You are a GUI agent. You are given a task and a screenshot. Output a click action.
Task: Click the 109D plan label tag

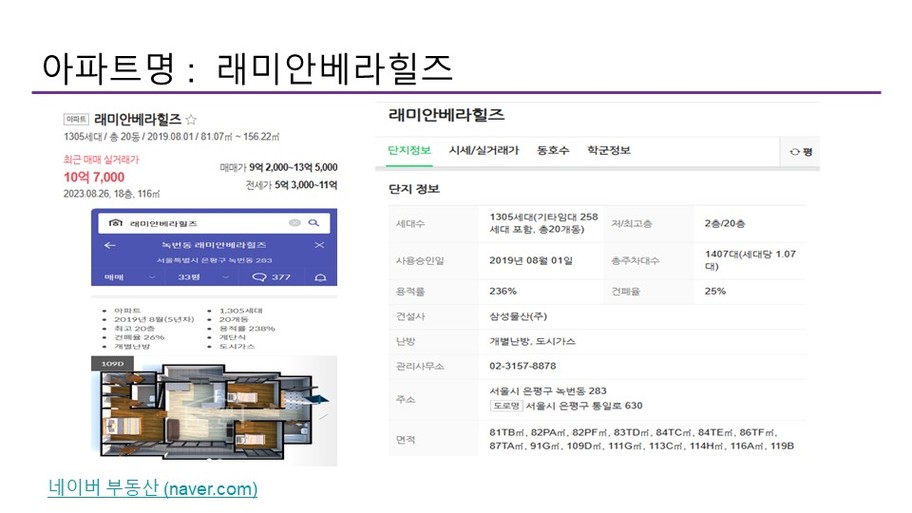(x=112, y=364)
